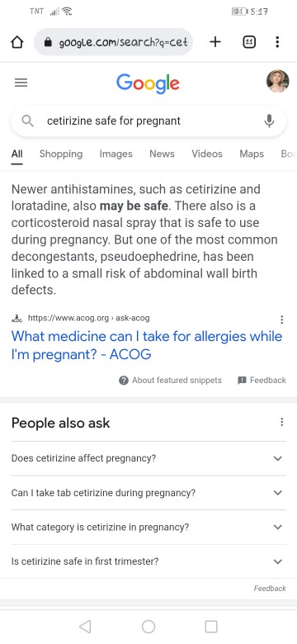
Task: Open options for the ACOG result
Action: pos(281,320)
